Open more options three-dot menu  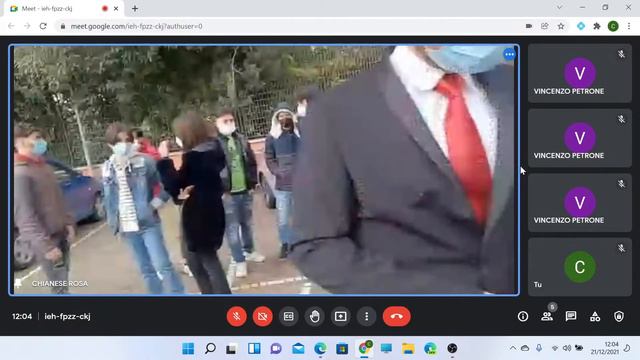pos(367,316)
